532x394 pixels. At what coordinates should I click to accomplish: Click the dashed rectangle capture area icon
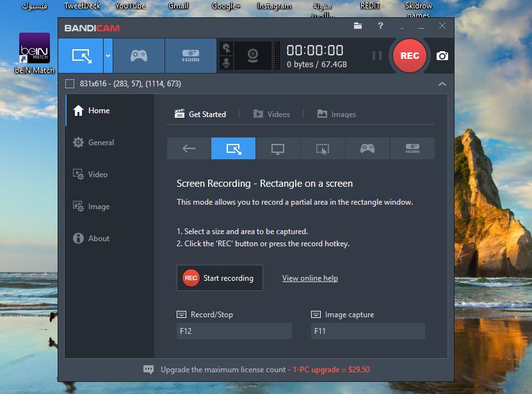coord(70,84)
